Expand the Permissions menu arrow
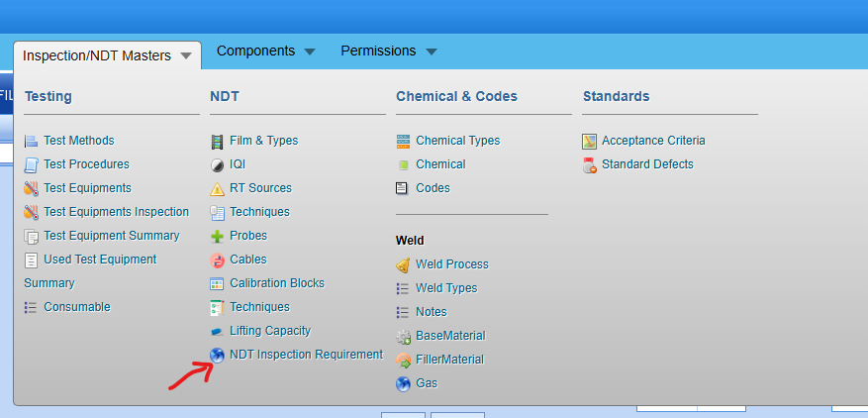Image resolution: width=868 pixels, height=418 pixels. coord(431,52)
